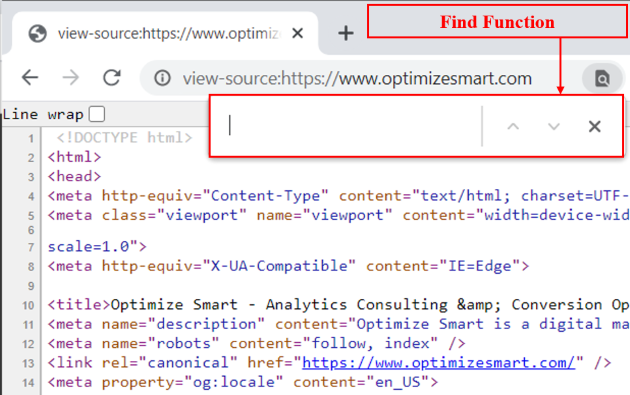Screen dimensions: 630x395
Task: Click the "follow, index" content value
Action: coord(370,343)
